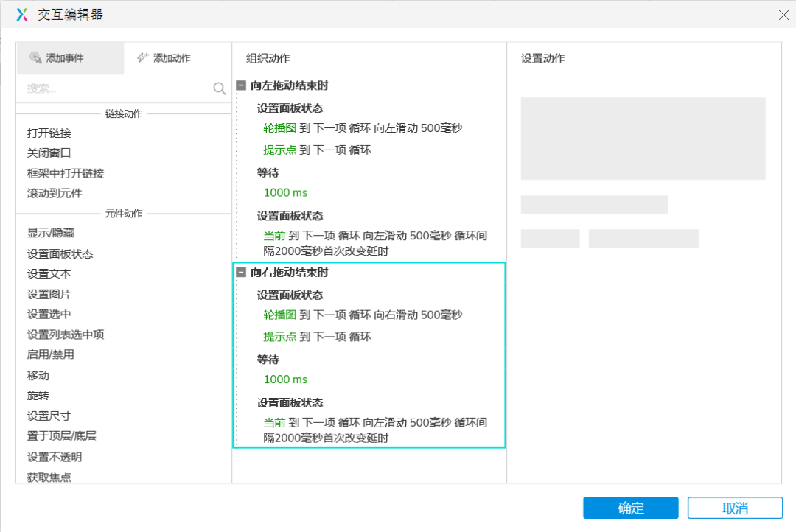The height and width of the screenshot is (532, 796).
Task: Click the Axure logo icon in title bar
Action: pos(22,15)
